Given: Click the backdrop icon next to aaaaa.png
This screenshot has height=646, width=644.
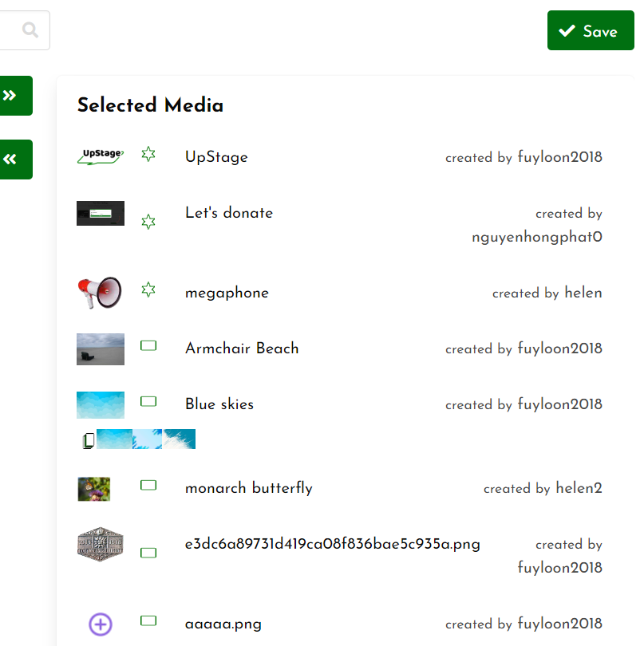Looking at the screenshot, I should [x=148, y=620].
